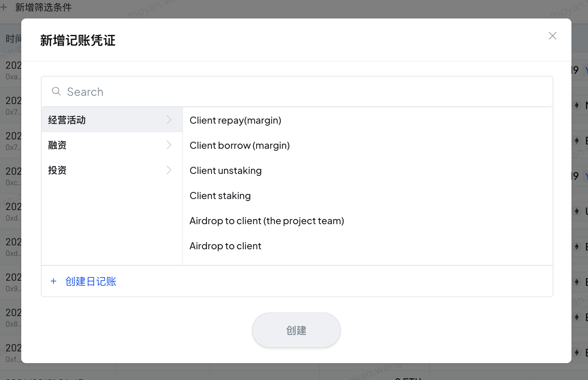Screen dimensions: 588x380
Task: Select the 经营活动 category
Action: (67, 120)
